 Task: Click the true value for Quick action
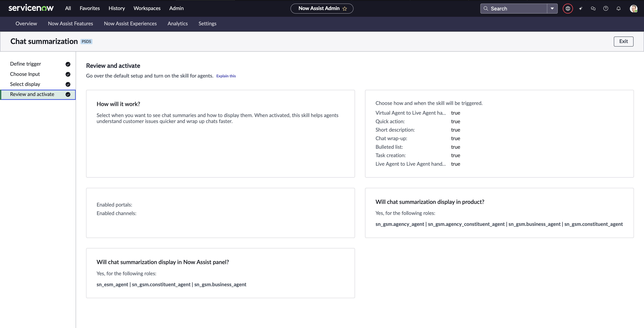pyautogui.click(x=455, y=122)
